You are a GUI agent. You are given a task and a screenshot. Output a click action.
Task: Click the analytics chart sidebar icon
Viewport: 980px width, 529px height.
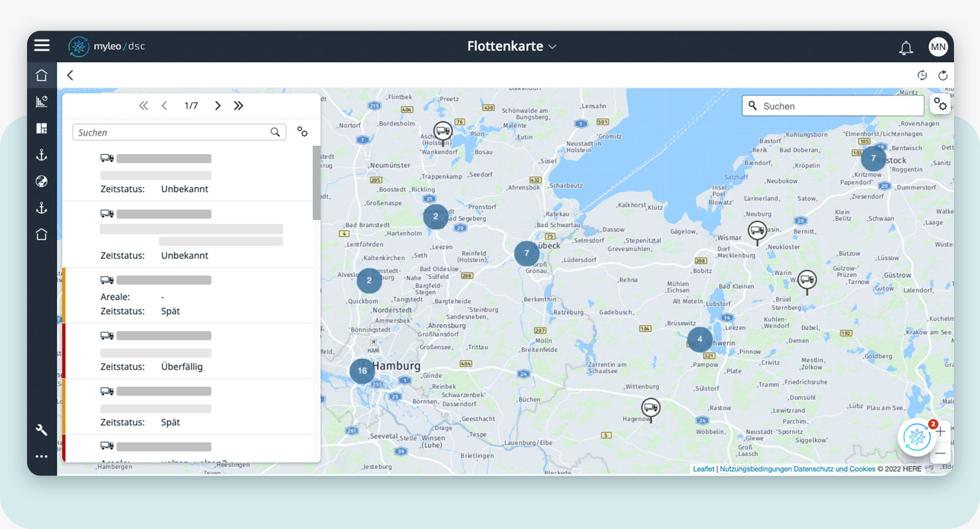(42, 102)
